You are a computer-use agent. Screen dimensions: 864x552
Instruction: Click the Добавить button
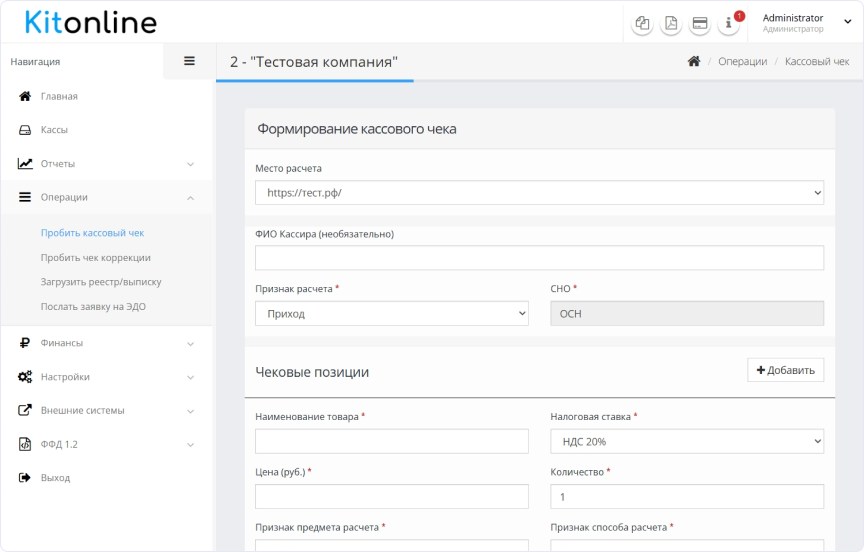tap(785, 370)
